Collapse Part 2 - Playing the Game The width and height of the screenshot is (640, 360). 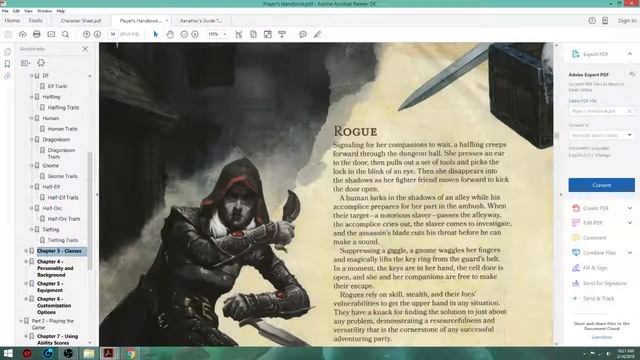tap(21, 321)
